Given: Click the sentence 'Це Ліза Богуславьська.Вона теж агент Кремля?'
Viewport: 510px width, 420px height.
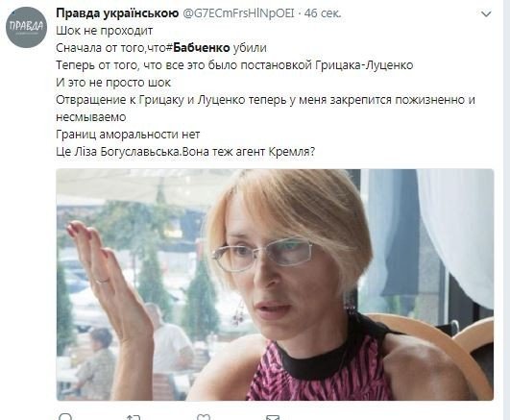Looking at the screenshot, I should point(185,152).
